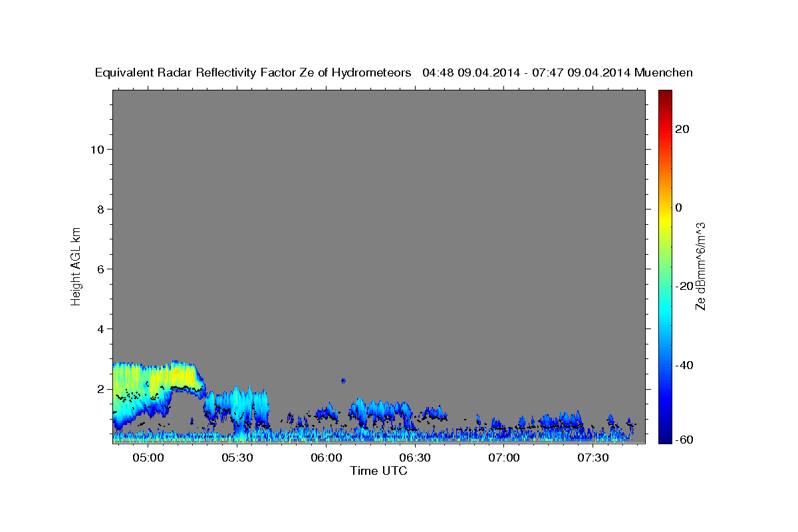Click the height tick label 10
The height and width of the screenshot is (532, 798).
pyautogui.click(x=97, y=149)
